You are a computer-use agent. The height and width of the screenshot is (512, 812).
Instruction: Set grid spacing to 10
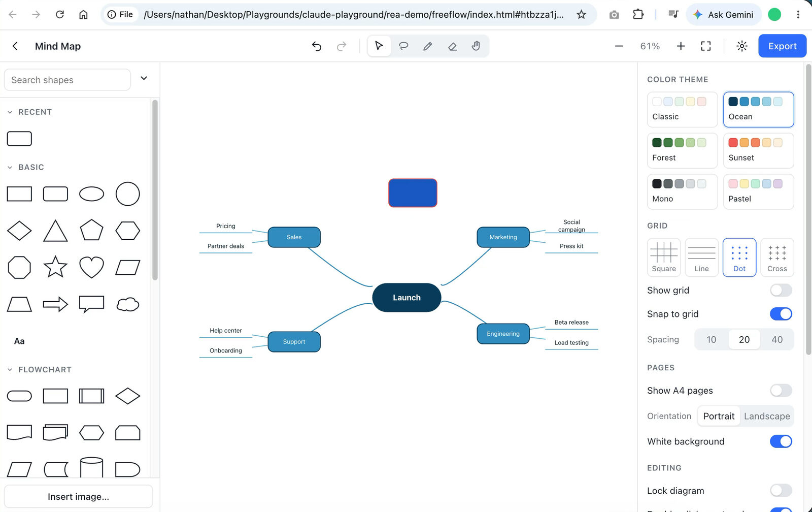pyautogui.click(x=712, y=339)
